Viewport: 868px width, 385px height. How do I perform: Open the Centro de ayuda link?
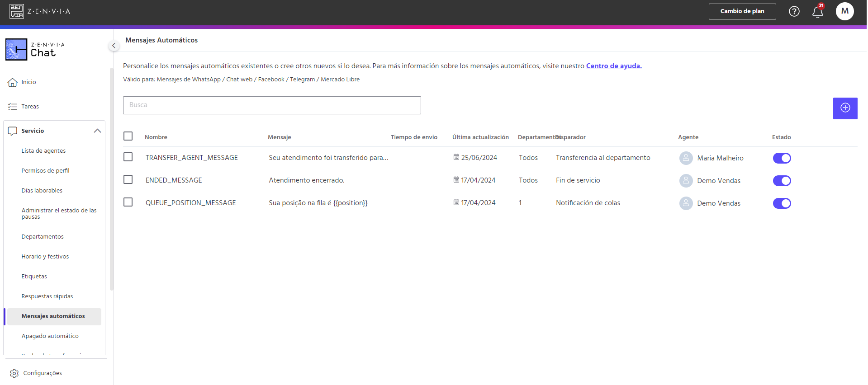click(614, 66)
